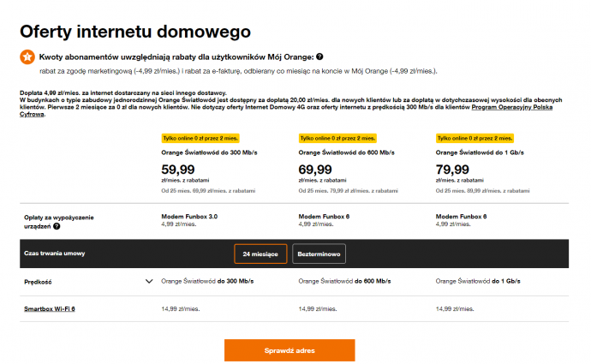Click the Orange Światłowód do 1 Gb/s plan title
Viewport: 591px width, 364px height.
480,152
